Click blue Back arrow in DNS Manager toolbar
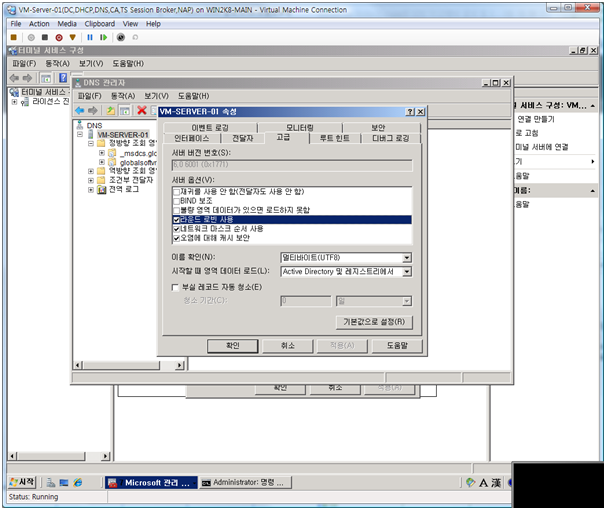 (x=80, y=110)
